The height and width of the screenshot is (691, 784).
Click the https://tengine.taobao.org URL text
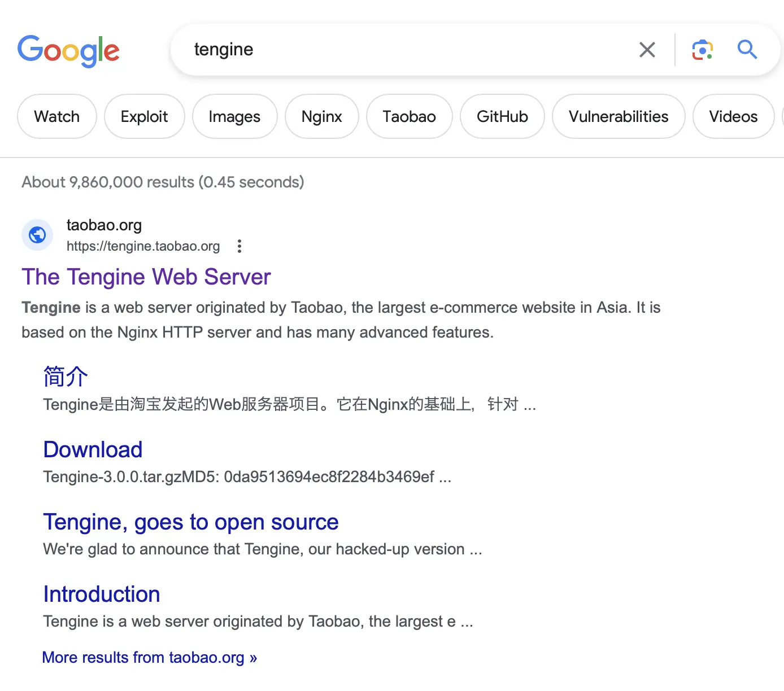[x=143, y=246]
